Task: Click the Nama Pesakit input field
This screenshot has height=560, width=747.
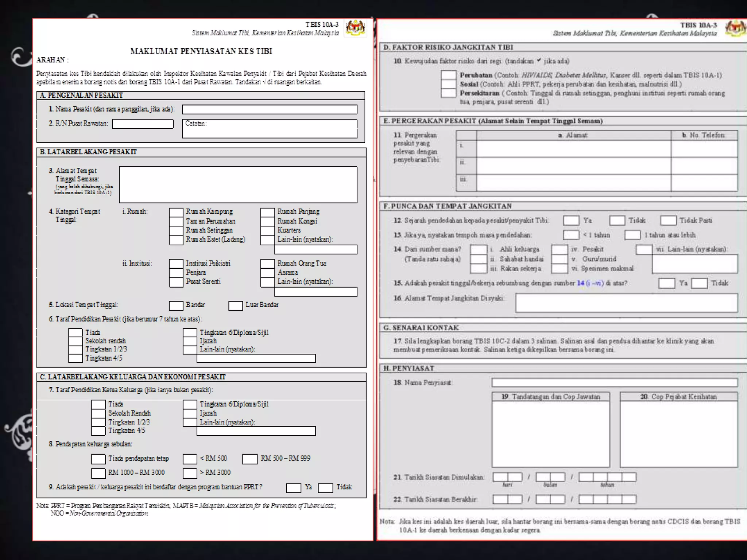Action: coord(269,109)
